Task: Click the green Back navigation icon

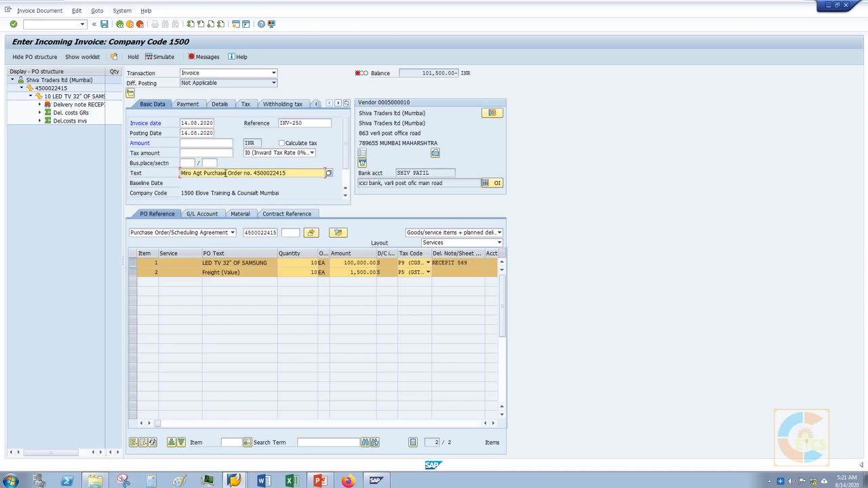Action: coord(120,24)
